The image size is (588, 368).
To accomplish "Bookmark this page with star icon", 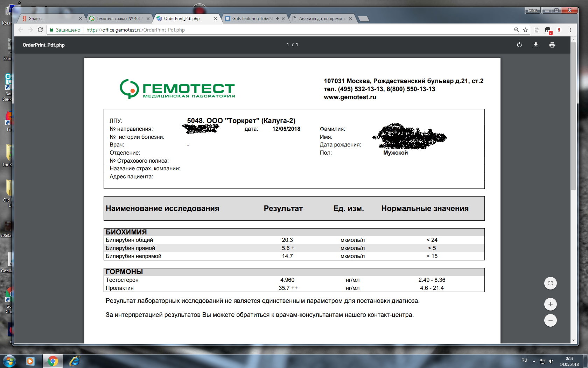I will click(525, 30).
